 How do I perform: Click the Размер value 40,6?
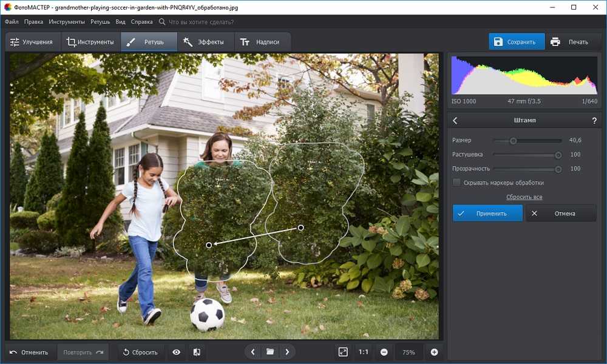(x=575, y=140)
